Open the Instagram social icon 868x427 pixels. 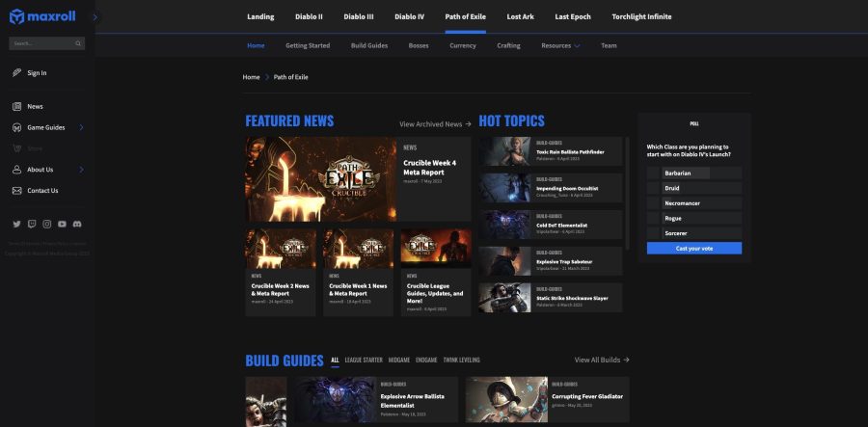pos(47,224)
